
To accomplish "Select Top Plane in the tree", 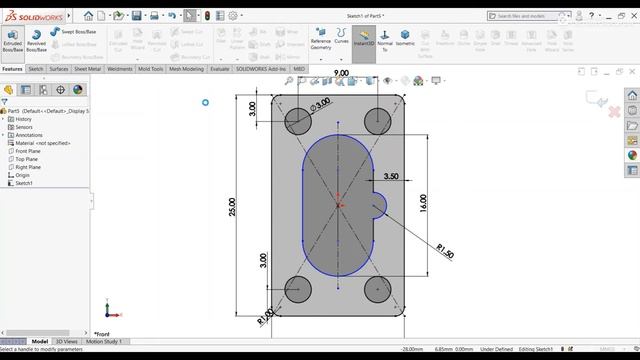I will 23,159.
